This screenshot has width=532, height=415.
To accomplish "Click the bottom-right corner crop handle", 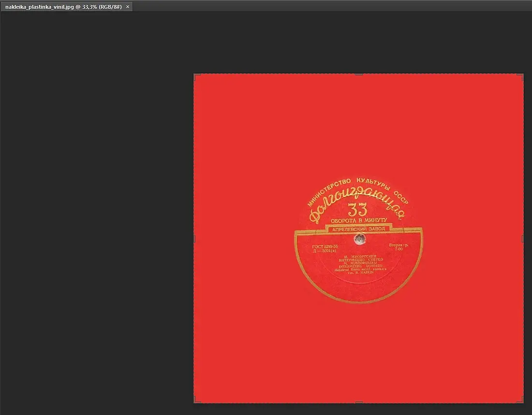I will point(521,401).
